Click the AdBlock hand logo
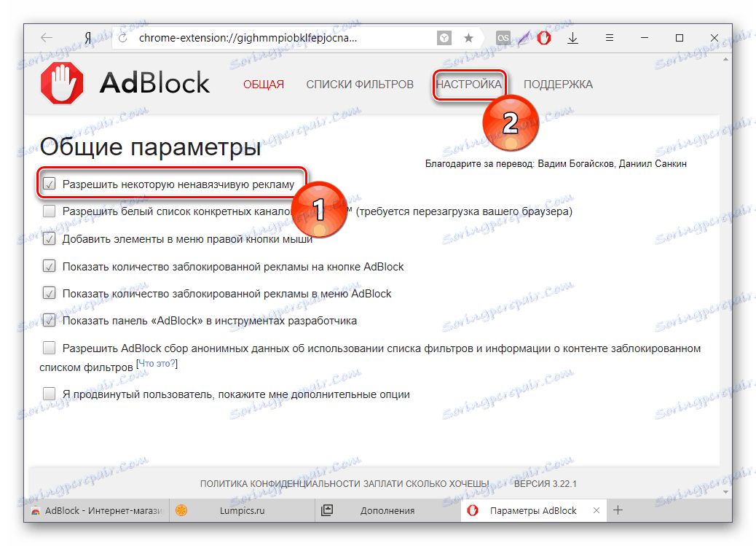 pos(62,83)
